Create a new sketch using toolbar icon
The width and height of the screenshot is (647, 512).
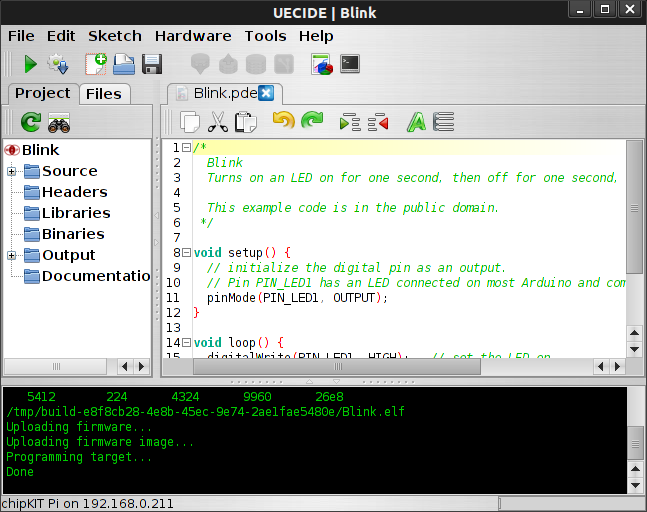click(x=96, y=65)
